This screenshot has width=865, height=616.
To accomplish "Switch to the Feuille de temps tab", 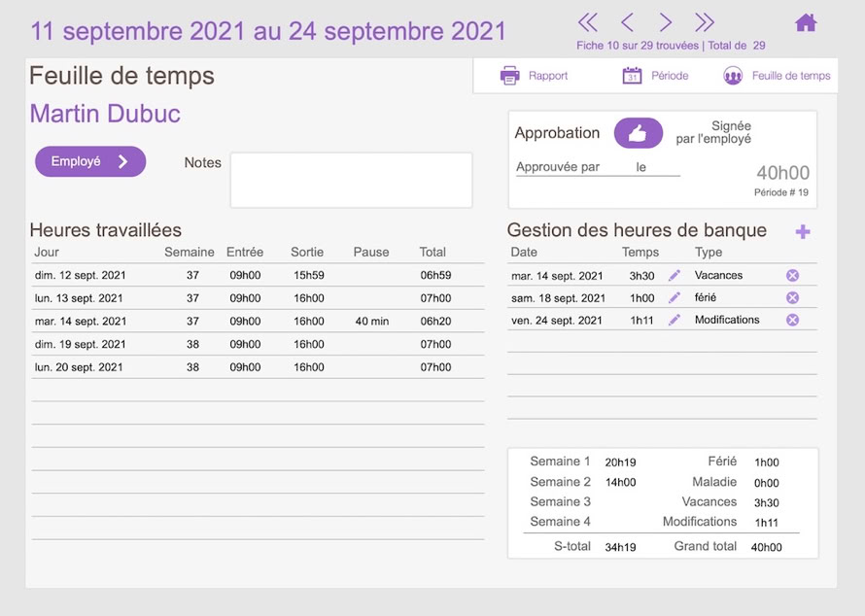I will click(778, 76).
